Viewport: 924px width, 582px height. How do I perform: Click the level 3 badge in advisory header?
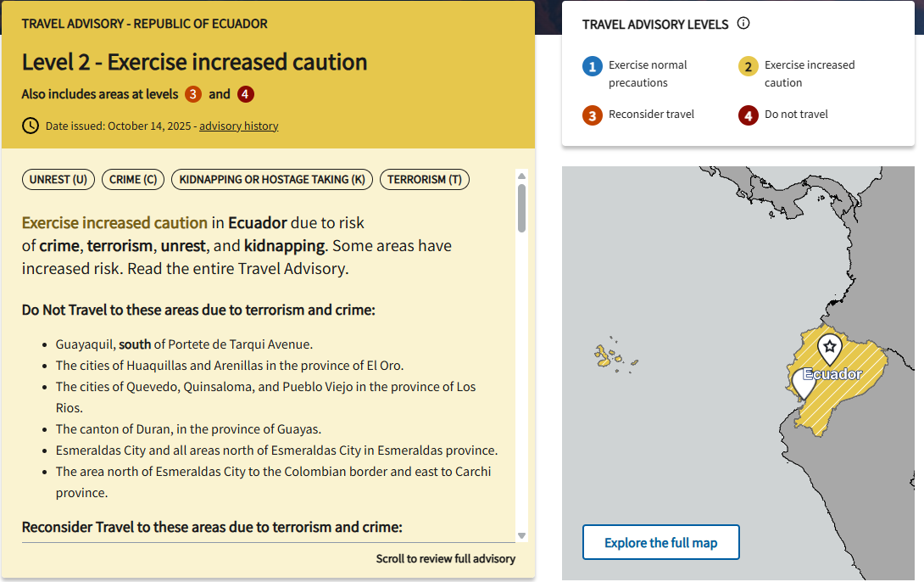tap(193, 94)
